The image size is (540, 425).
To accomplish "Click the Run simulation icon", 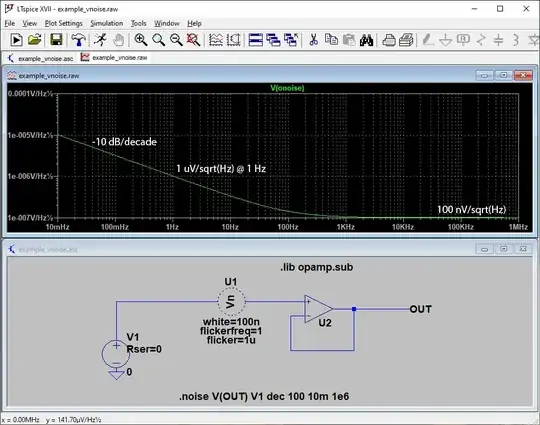I will coord(16,40).
